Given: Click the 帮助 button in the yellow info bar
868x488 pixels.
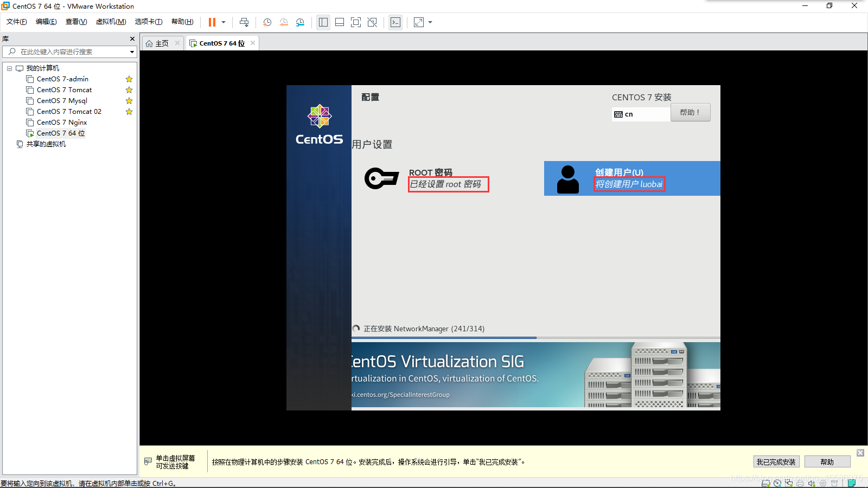Looking at the screenshot, I should pyautogui.click(x=827, y=462).
